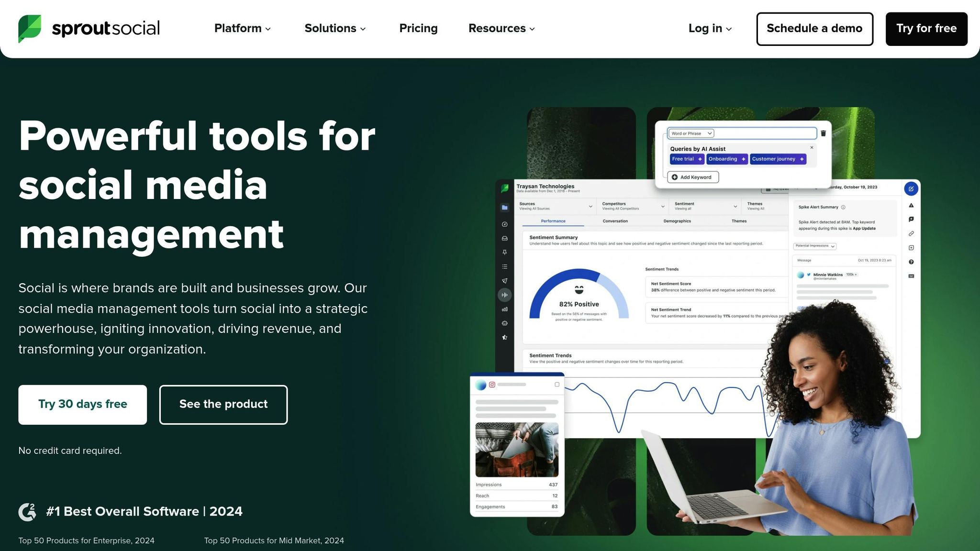
Task: Select the paper-plane publishing icon in sidebar
Action: point(504,280)
